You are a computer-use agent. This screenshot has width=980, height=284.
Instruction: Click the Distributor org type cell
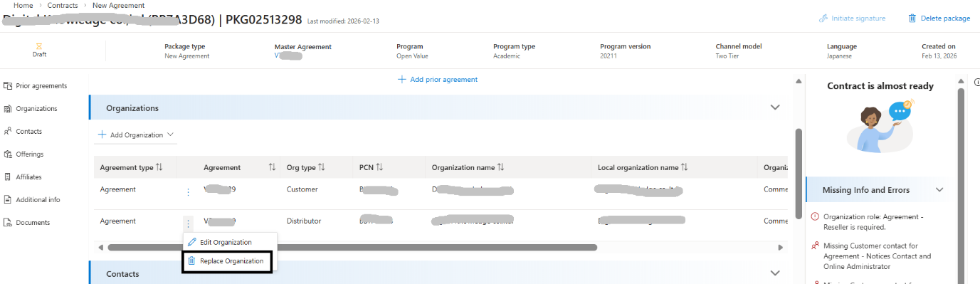point(304,221)
